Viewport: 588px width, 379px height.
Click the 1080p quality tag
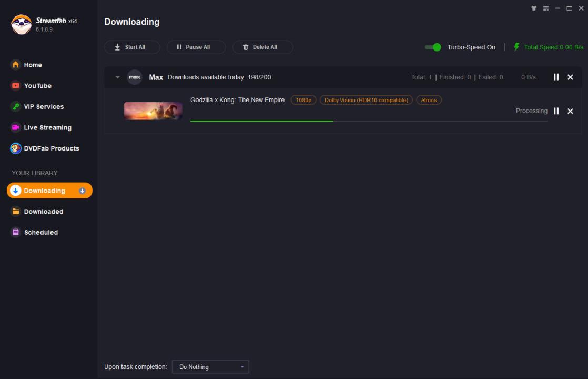[x=303, y=100]
